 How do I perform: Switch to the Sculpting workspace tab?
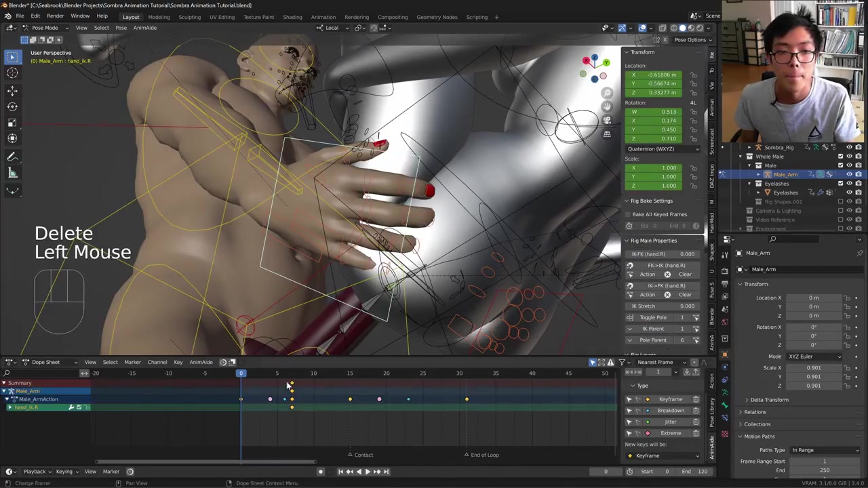coord(189,17)
